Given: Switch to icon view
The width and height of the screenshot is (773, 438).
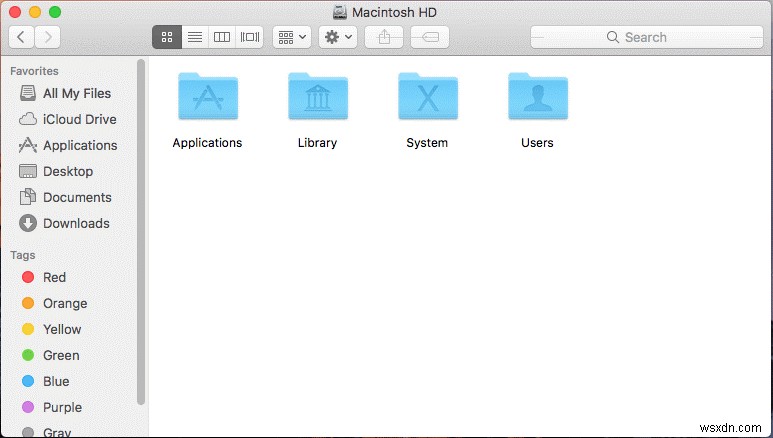Looking at the screenshot, I should pyautogui.click(x=167, y=37).
